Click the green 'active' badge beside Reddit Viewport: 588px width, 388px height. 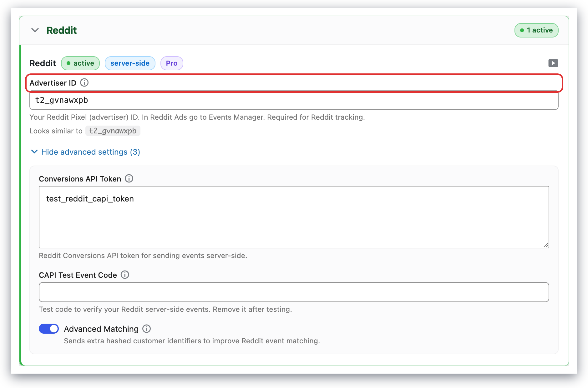click(x=80, y=63)
